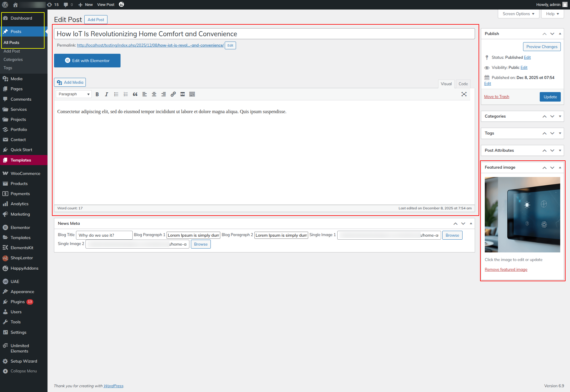Center align the paragraph text

tap(154, 94)
